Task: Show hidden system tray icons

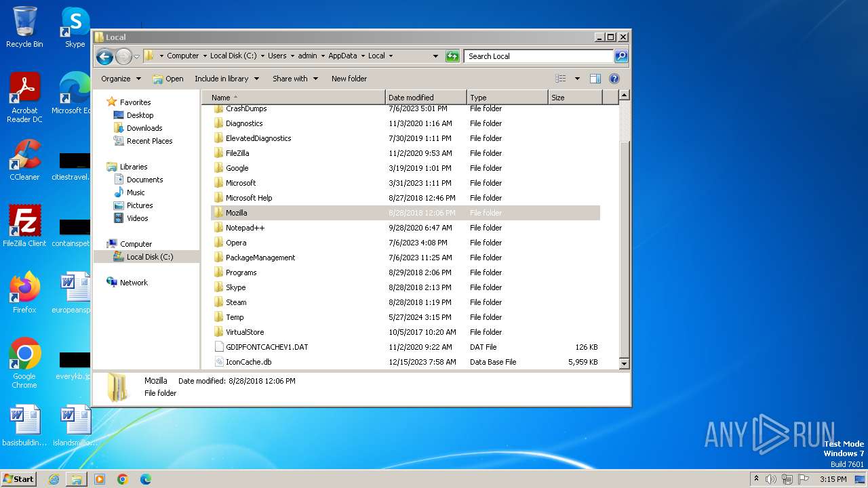Action: (x=756, y=479)
